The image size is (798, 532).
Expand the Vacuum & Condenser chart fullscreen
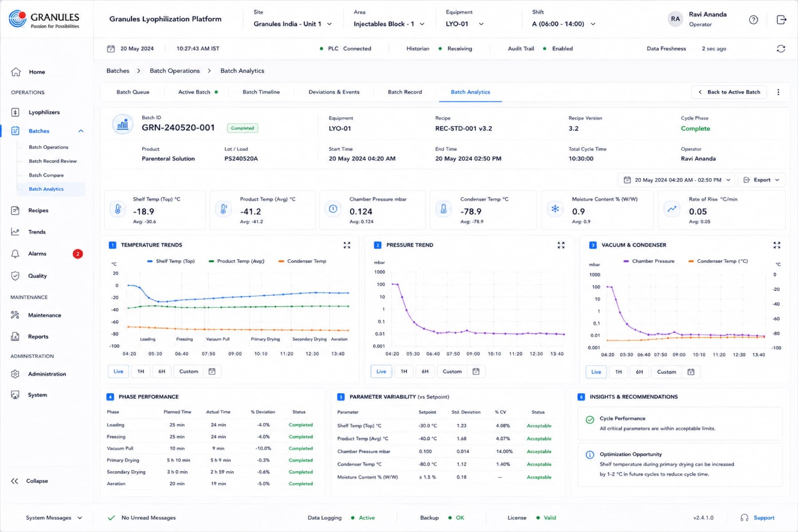pos(777,245)
